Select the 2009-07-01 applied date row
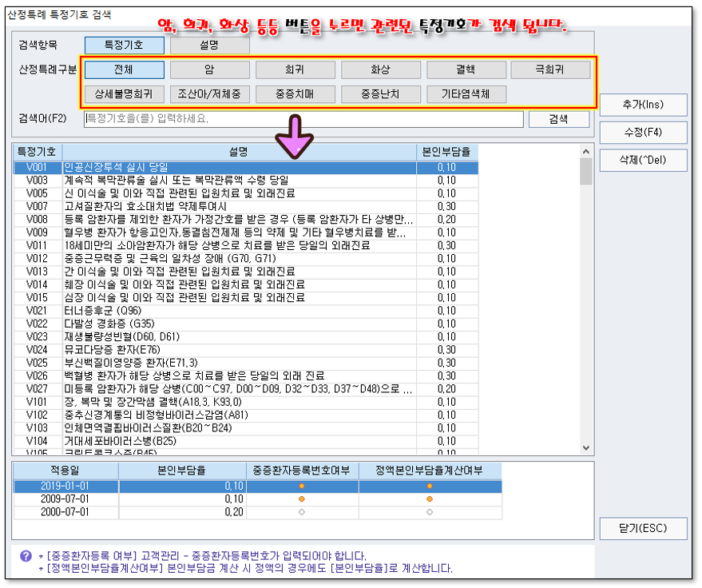Screen dimensions: 702x588 tap(65, 499)
